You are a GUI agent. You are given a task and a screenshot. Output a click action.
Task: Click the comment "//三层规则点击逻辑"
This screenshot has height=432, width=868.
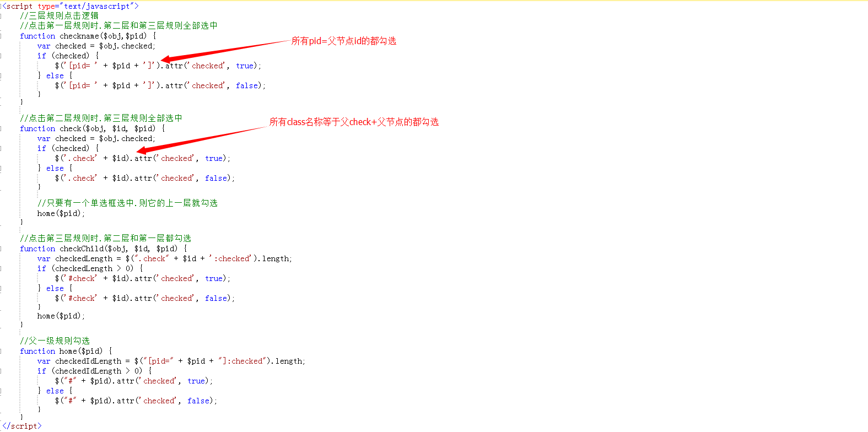point(59,16)
